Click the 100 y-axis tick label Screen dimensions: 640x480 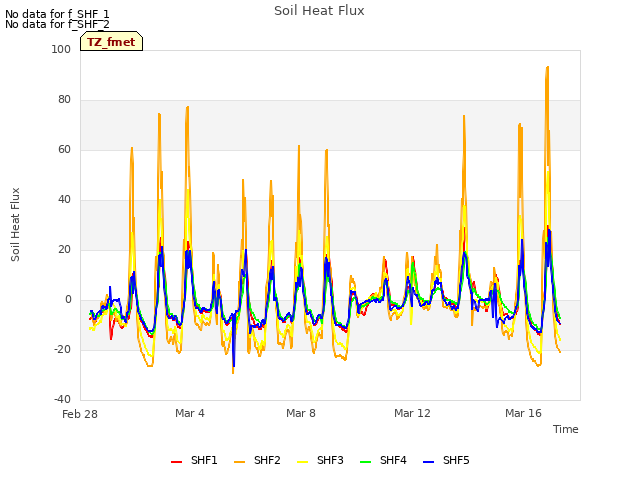pos(61,49)
